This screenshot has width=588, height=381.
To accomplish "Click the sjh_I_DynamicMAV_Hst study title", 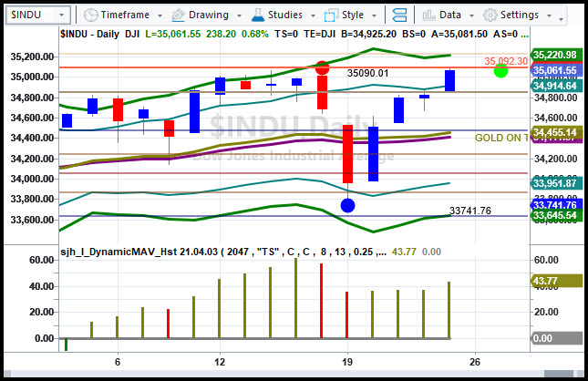I will [x=223, y=252].
